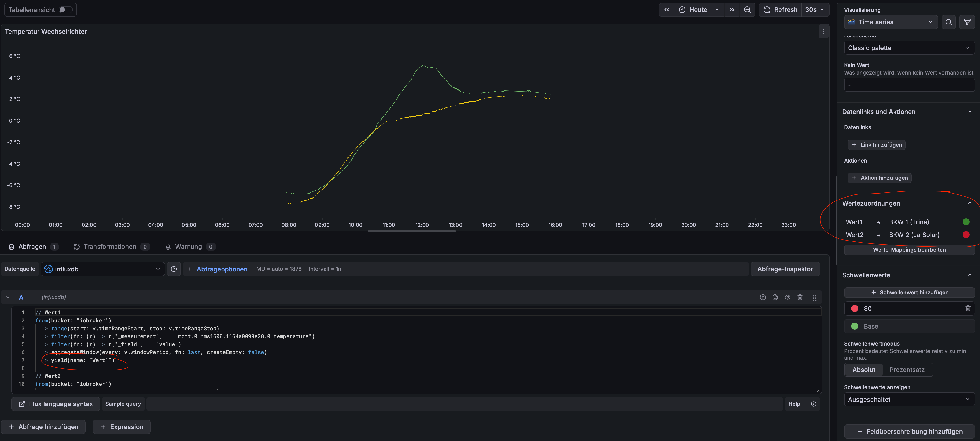Open panel three-dot menu
This screenshot has width=980, height=441.
pos(824,32)
